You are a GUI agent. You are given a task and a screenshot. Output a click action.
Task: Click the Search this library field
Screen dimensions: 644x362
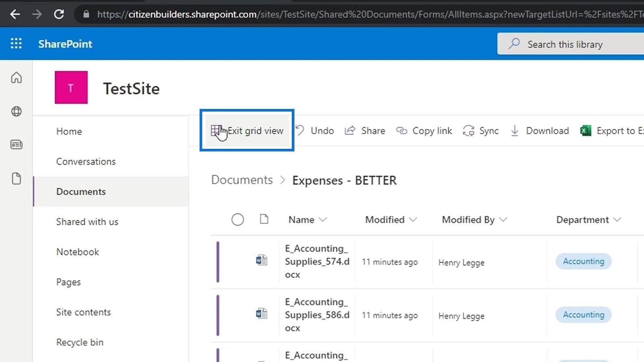[572, 44]
